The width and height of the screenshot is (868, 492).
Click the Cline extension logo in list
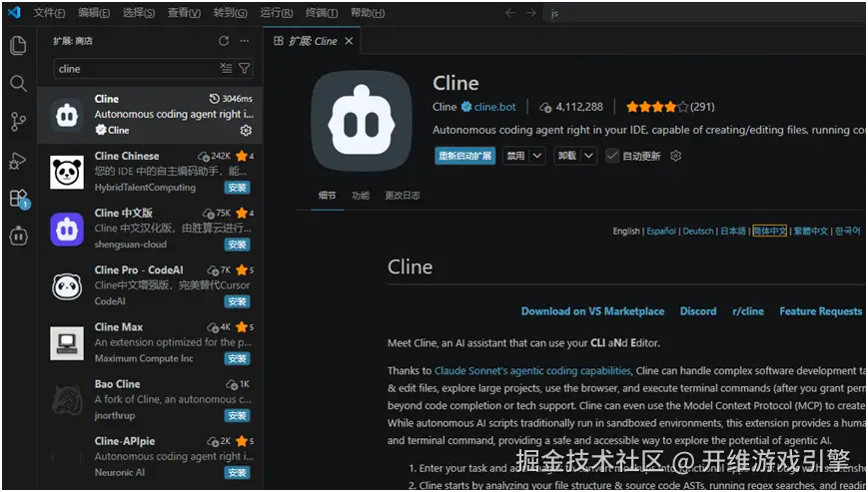[67, 115]
